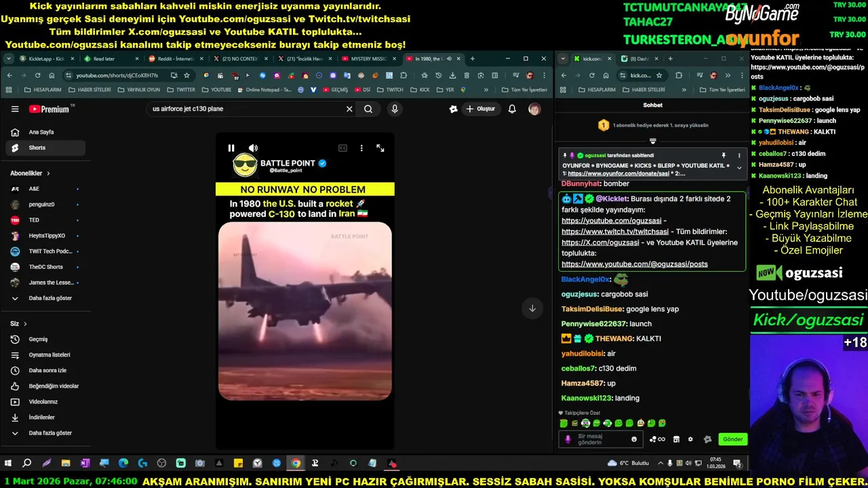Unpin the pinned message via the pin icon

(724, 155)
